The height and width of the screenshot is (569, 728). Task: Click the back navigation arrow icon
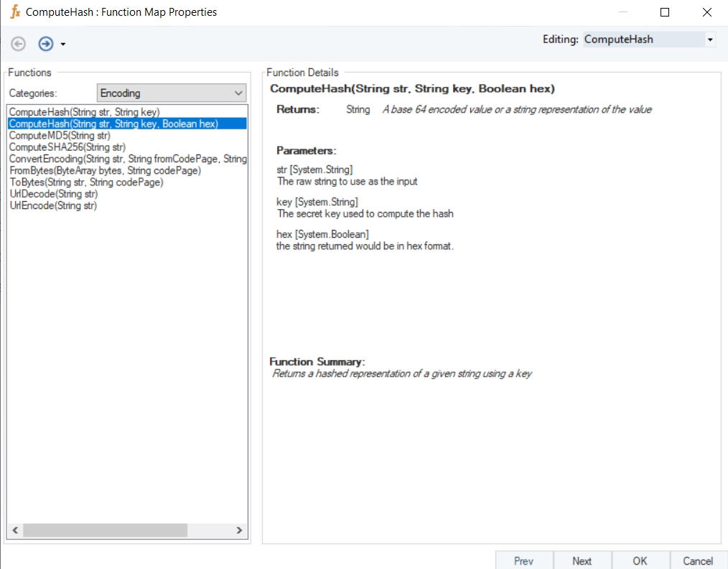pos(18,44)
